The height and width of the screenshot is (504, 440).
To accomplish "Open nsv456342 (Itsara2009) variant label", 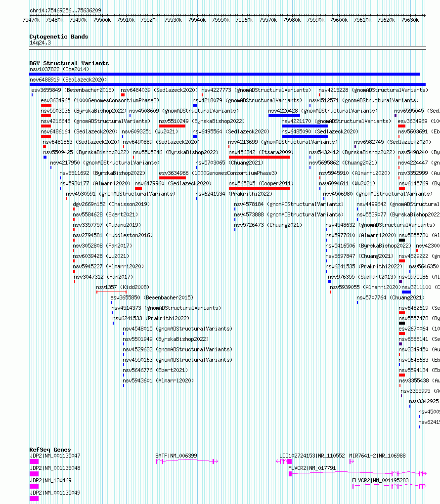I will point(261,152).
